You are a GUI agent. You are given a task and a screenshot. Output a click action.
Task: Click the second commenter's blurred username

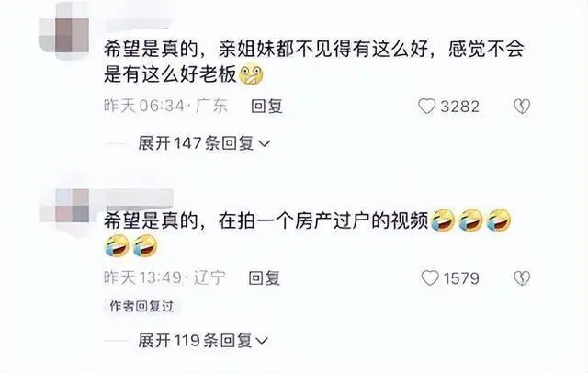coord(139,198)
